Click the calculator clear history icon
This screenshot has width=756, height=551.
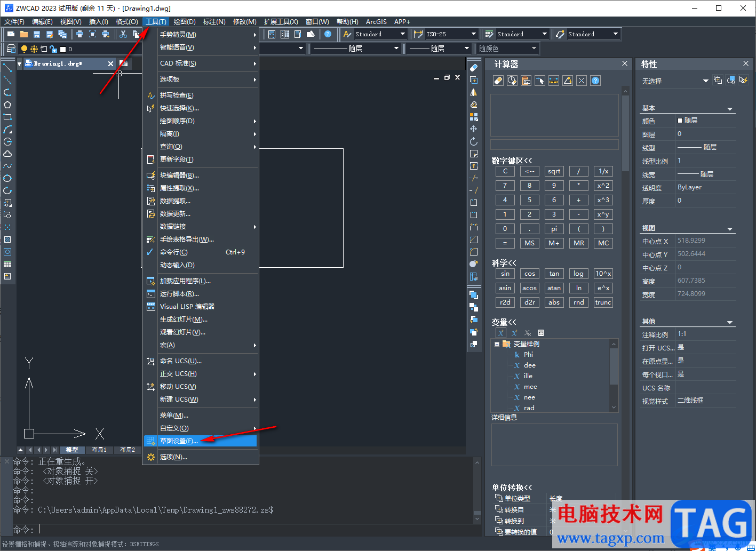[512, 81]
